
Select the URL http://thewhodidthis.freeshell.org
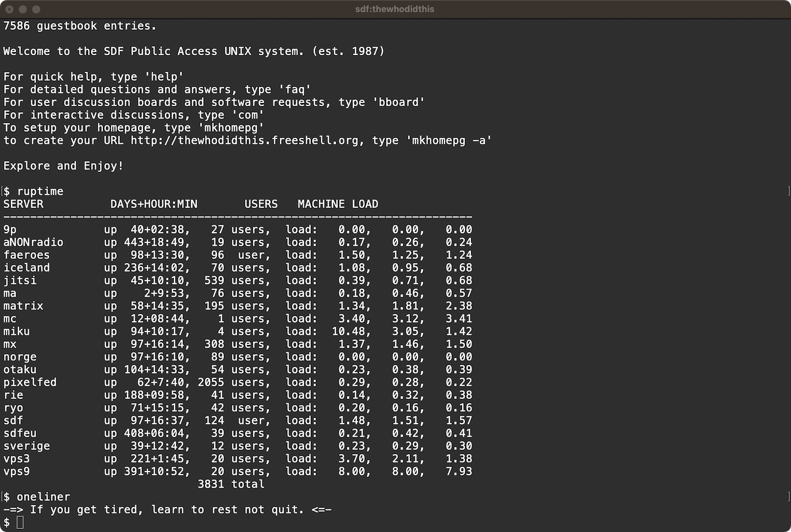coord(244,140)
